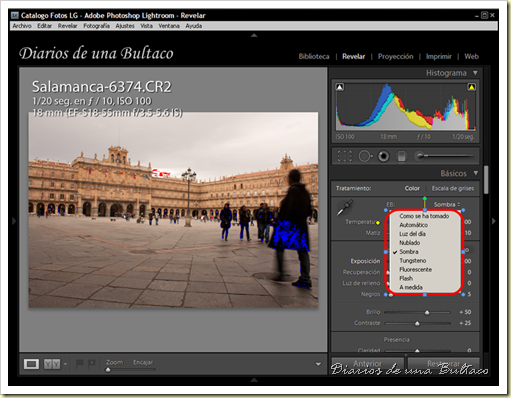This screenshot has height=398, width=511.
Task: Open the Fotografía menu
Action: (96, 26)
